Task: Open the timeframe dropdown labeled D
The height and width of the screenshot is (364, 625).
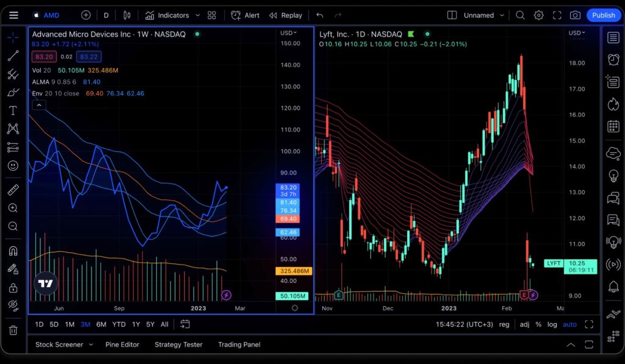Action: click(106, 15)
